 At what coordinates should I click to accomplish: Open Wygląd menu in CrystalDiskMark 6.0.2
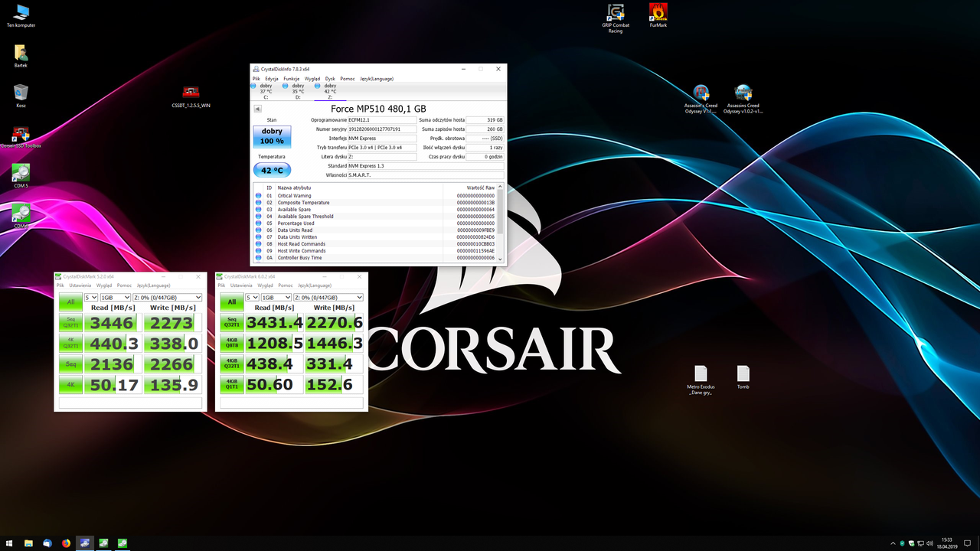[x=266, y=285]
